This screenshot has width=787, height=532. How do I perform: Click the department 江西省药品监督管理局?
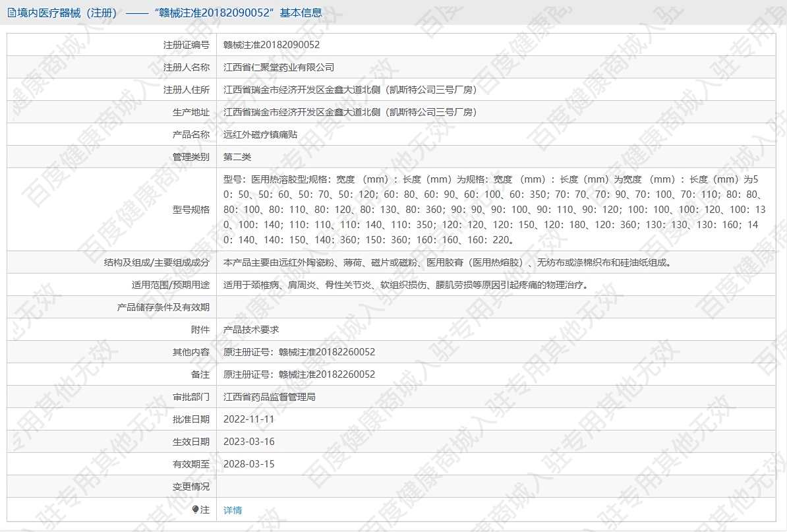(x=270, y=397)
